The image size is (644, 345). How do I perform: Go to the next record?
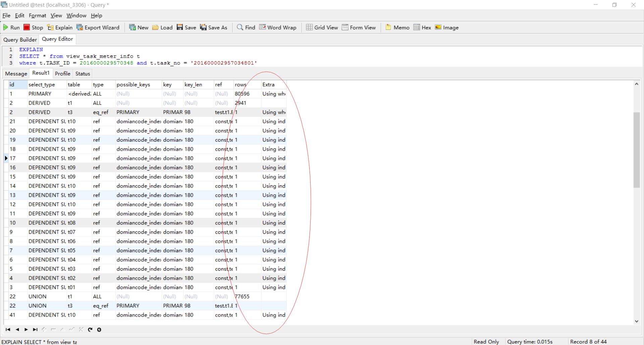26,330
